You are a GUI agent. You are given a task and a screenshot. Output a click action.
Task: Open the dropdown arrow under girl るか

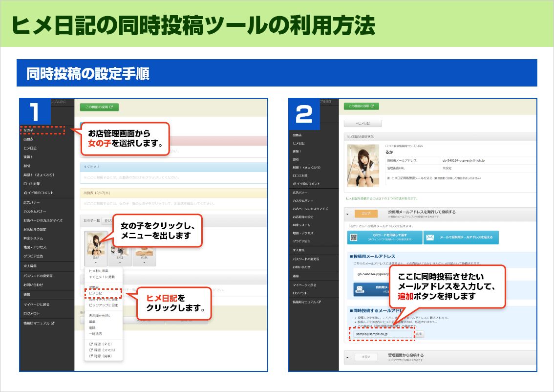click(x=96, y=262)
